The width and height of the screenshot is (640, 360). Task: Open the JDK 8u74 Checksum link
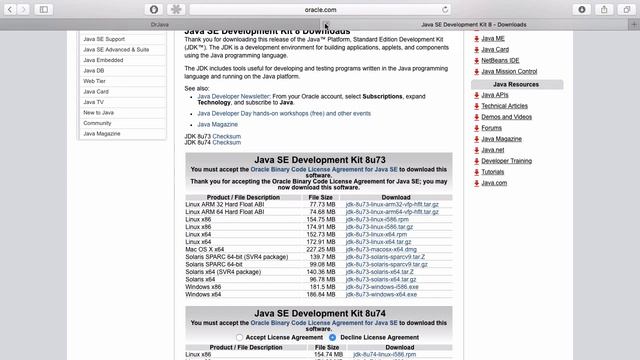tap(227, 142)
